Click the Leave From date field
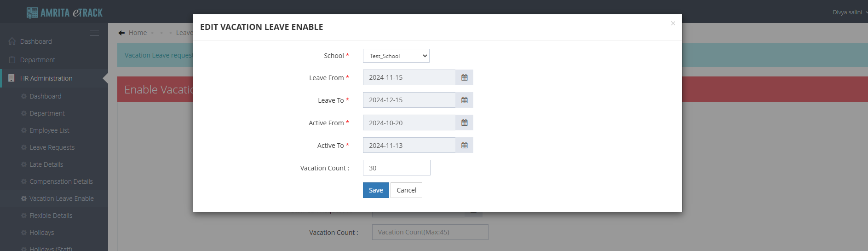Screen dimensions: 868x251 (409, 78)
